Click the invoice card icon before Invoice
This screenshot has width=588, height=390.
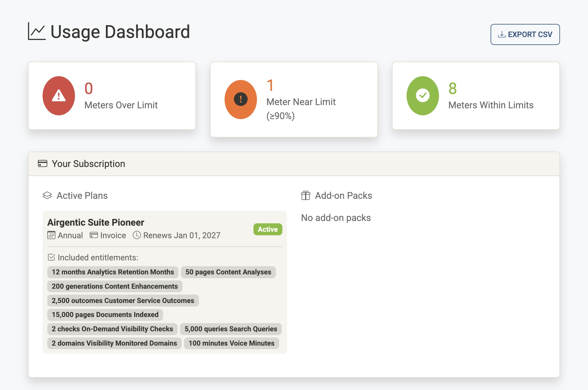(x=93, y=235)
